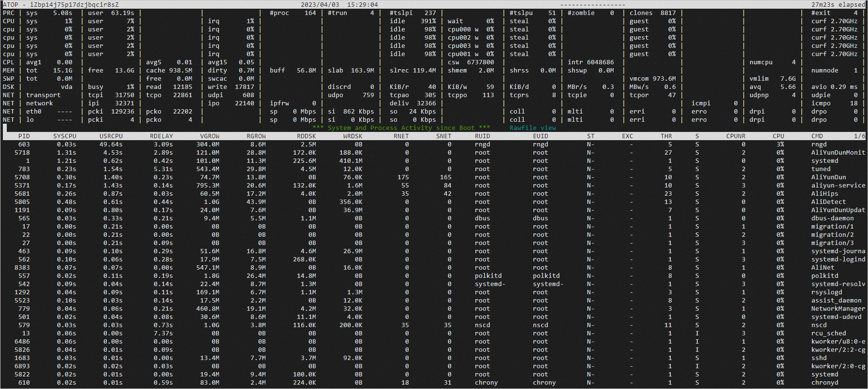The width and height of the screenshot is (868, 389).
Task: Click the page indicator 1/6
Action: pos(859,136)
